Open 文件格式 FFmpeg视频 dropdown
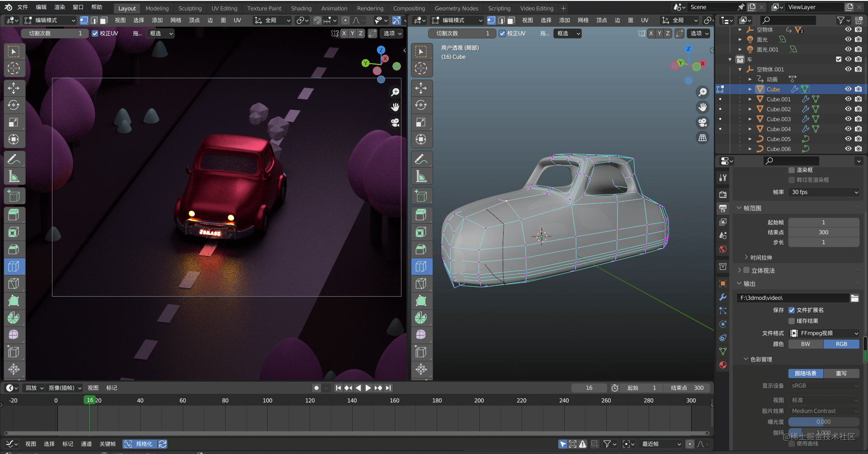Screen dimensions: 868x454 coord(825,333)
